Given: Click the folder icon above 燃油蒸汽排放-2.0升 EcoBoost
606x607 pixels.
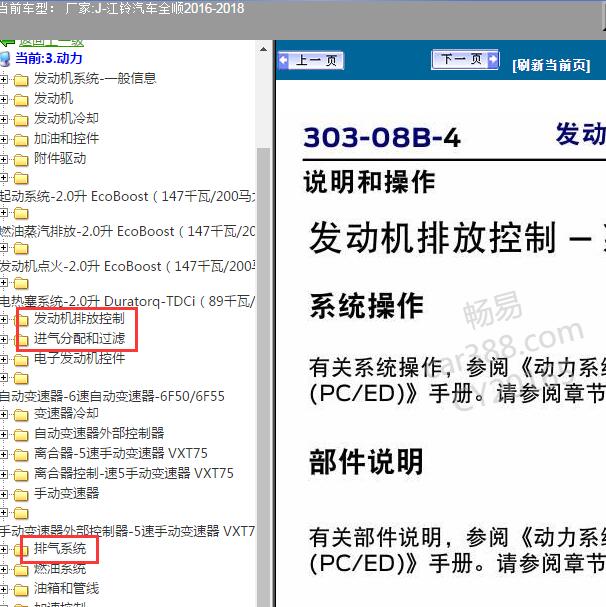Looking at the screenshot, I should point(21,213).
